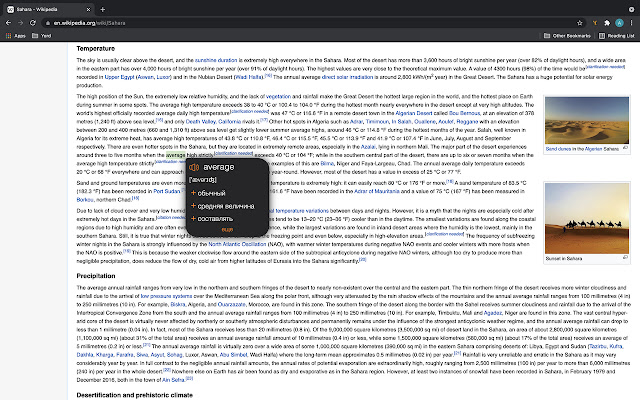
Task: Open the 'Ouarzazate' link
Action: tap(231, 304)
